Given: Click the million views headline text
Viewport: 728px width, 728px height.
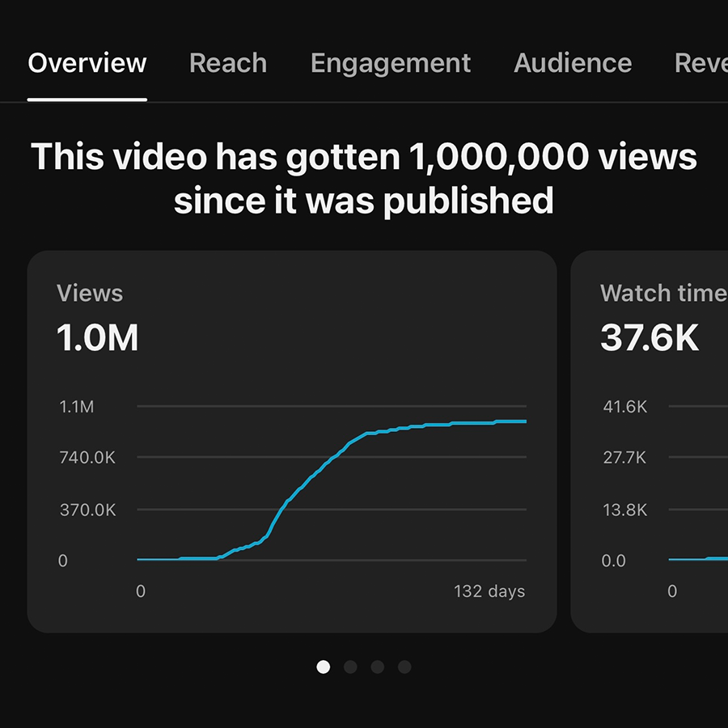Looking at the screenshot, I should click(364, 178).
